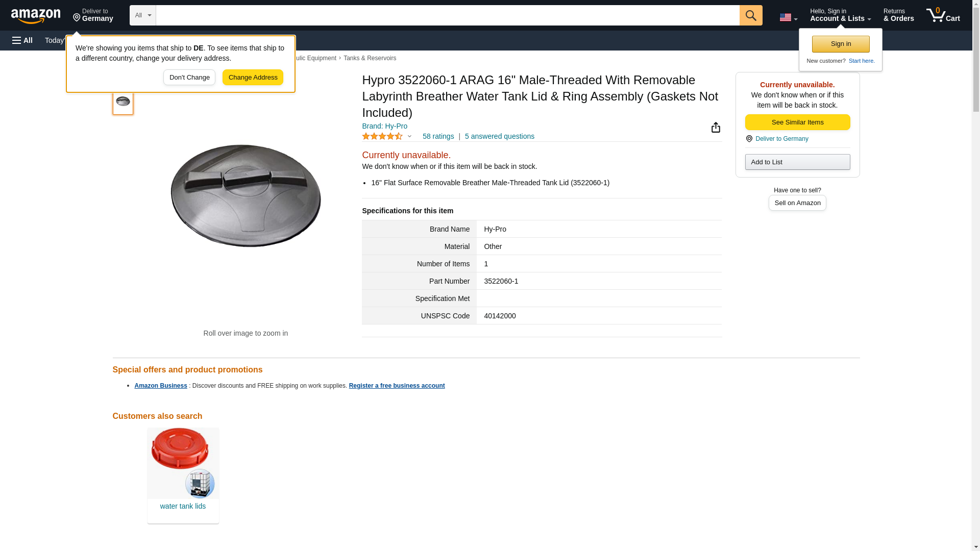Click the Deliver to Germany location link
Image resolution: width=980 pixels, height=551 pixels.
pos(781,139)
